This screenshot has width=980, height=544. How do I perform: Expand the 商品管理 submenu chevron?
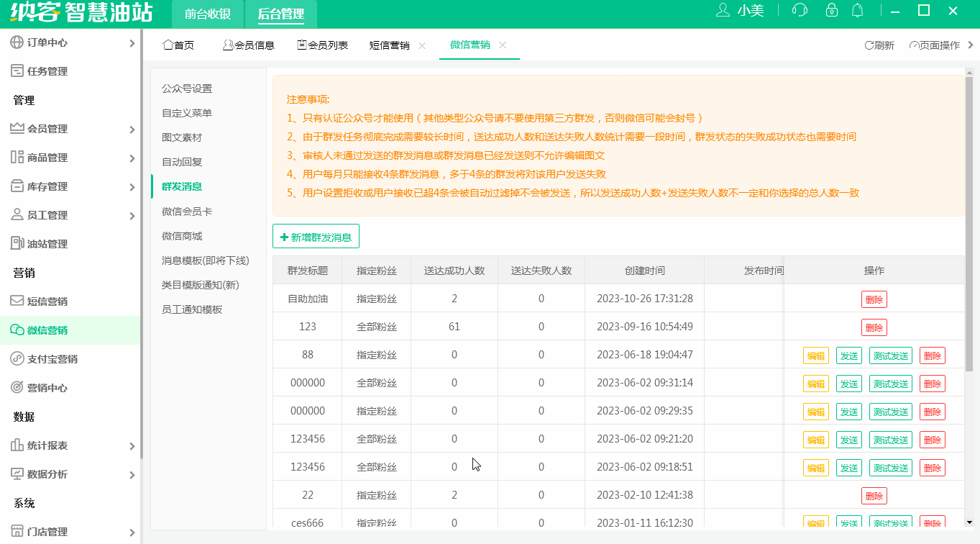[132, 157]
